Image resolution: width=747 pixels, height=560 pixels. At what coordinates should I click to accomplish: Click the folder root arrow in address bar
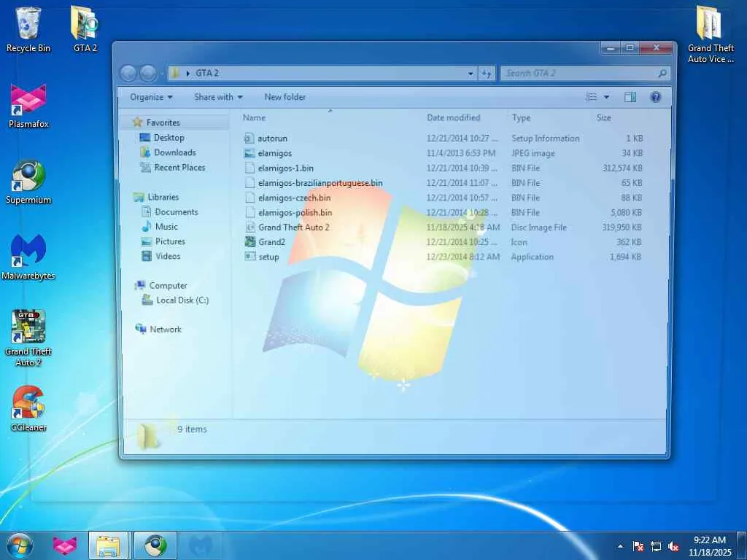187,74
